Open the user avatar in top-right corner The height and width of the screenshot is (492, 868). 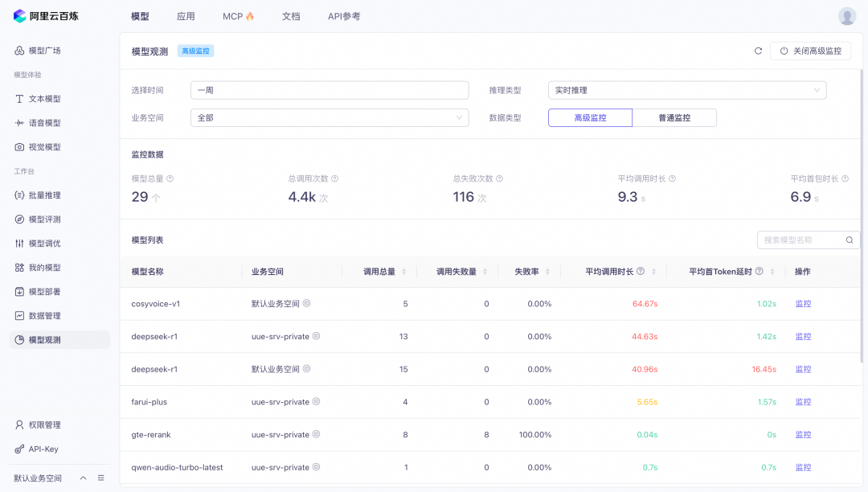coord(847,16)
